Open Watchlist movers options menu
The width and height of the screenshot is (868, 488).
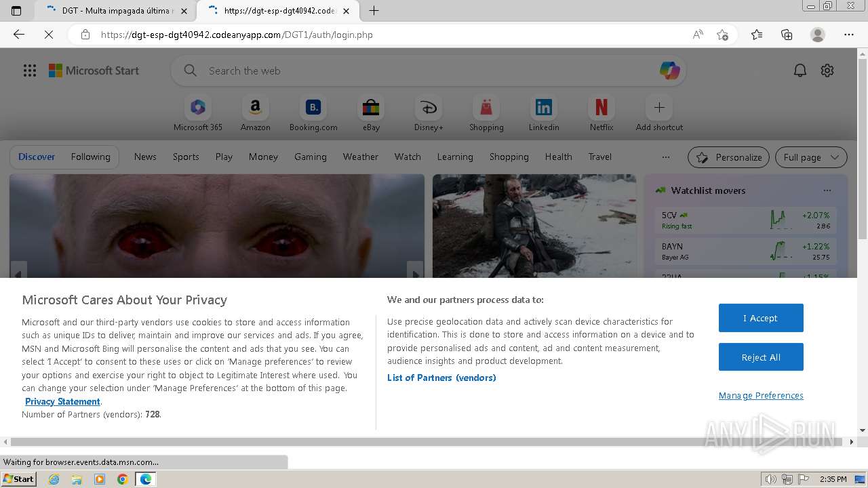(x=827, y=190)
